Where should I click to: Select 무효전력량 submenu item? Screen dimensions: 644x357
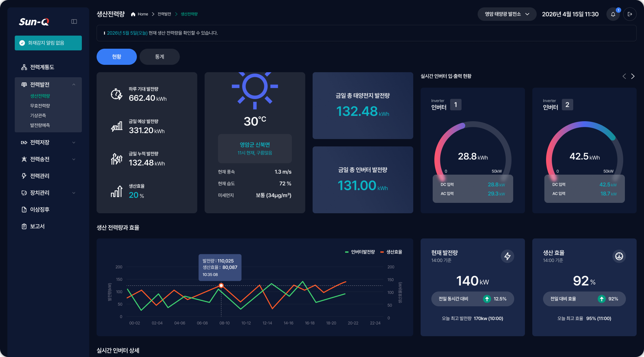point(40,106)
